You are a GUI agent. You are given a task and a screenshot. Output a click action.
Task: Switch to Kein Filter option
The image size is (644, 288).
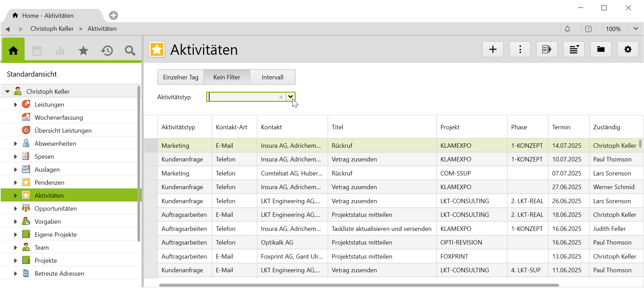coord(227,77)
